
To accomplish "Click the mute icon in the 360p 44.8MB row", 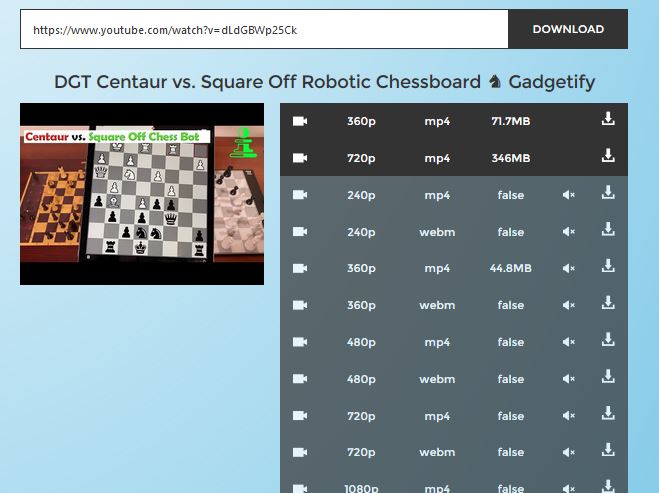I will (569, 268).
